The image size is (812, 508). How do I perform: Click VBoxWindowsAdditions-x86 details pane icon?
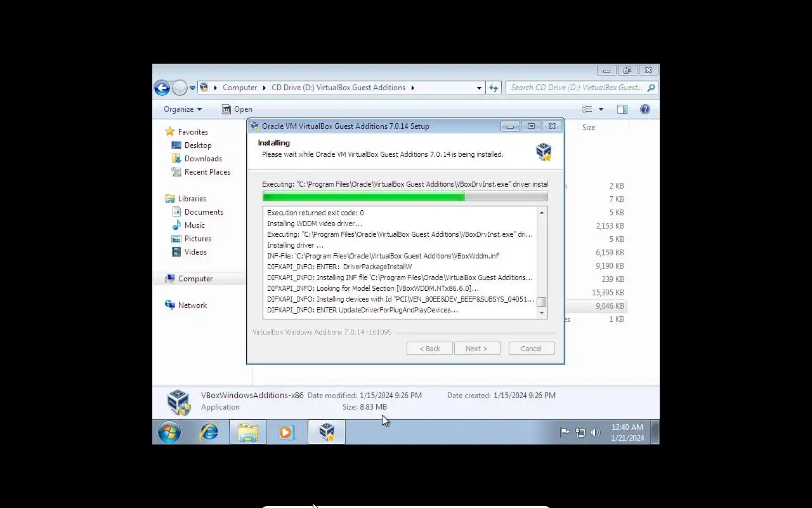178,403
